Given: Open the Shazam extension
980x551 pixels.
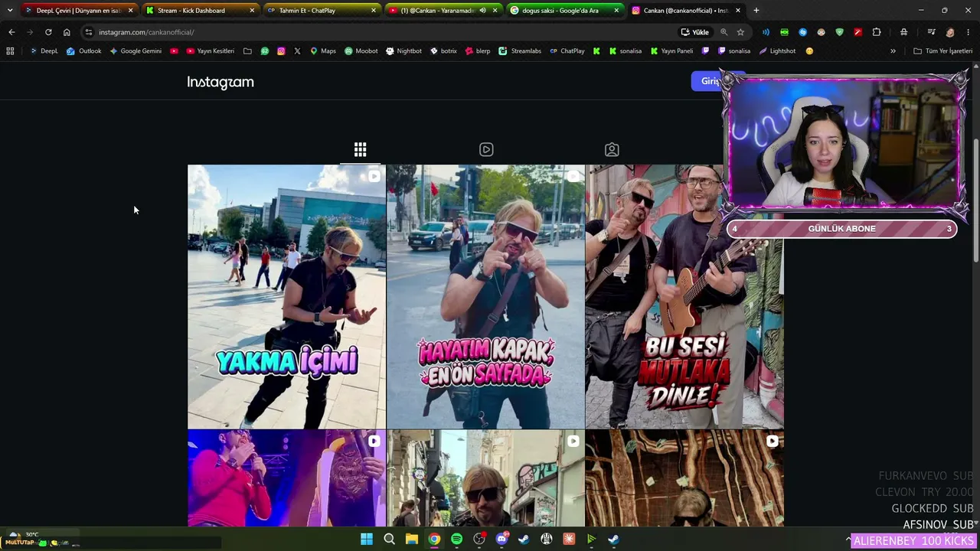Looking at the screenshot, I should point(802,32).
